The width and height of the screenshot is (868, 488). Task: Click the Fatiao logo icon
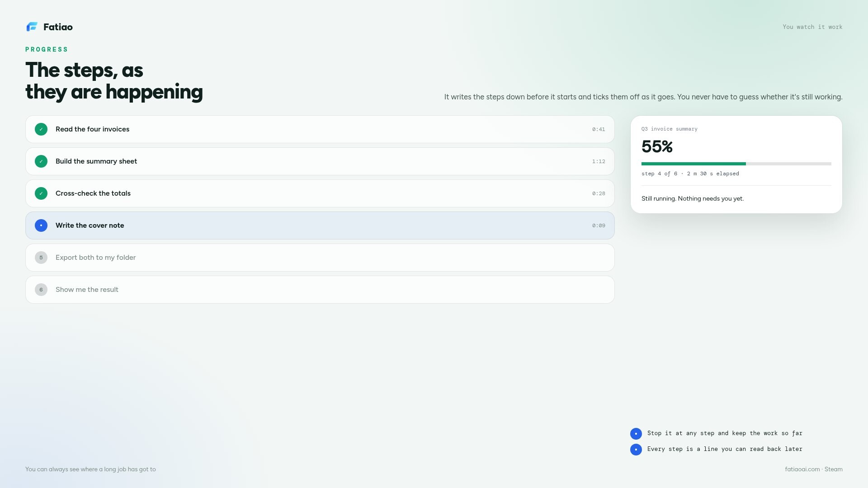pos(32,27)
